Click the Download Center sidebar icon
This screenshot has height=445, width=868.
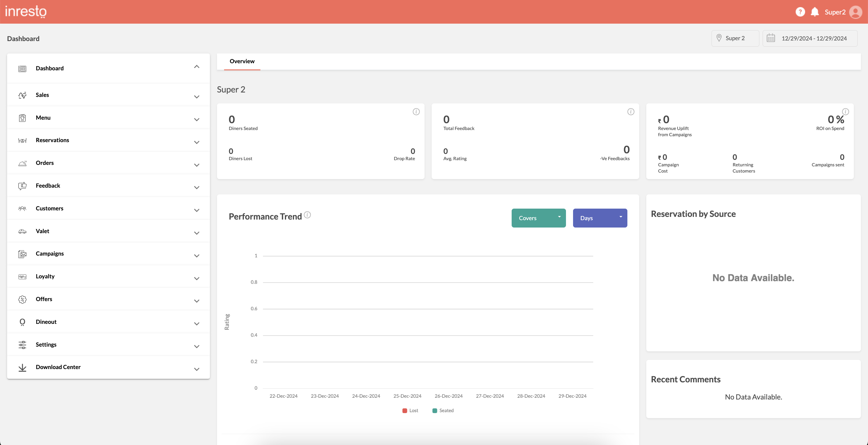22,368
